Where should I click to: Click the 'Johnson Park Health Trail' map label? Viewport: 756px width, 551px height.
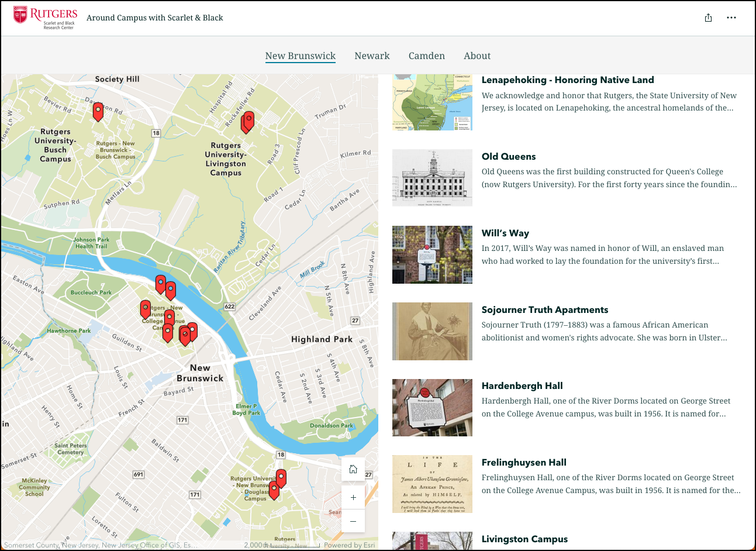(92, 243)
